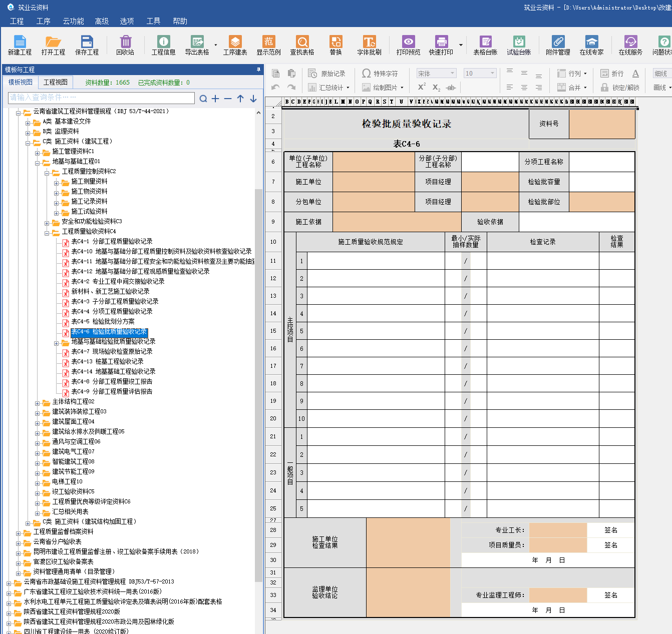Collapse the 工程质量验收资料C4 folder
The height and width of the screenshot is (634, 672).
47,233
